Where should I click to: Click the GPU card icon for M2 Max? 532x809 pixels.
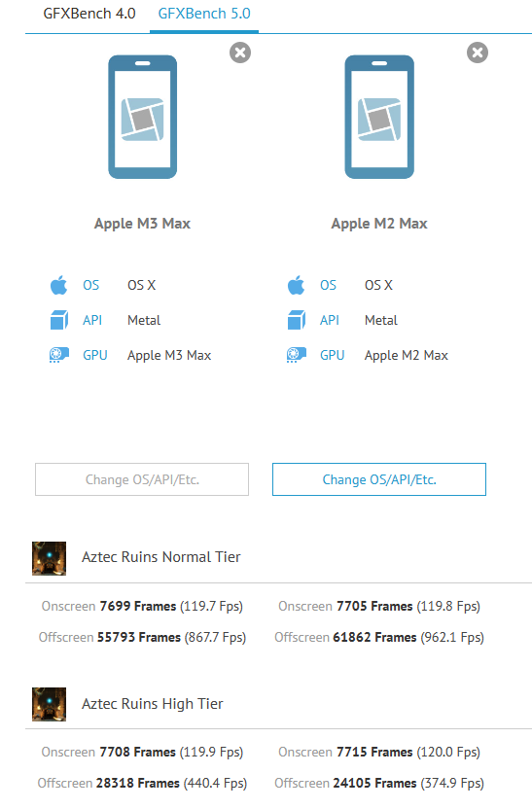pyautogui.click(x=297, y=355)
